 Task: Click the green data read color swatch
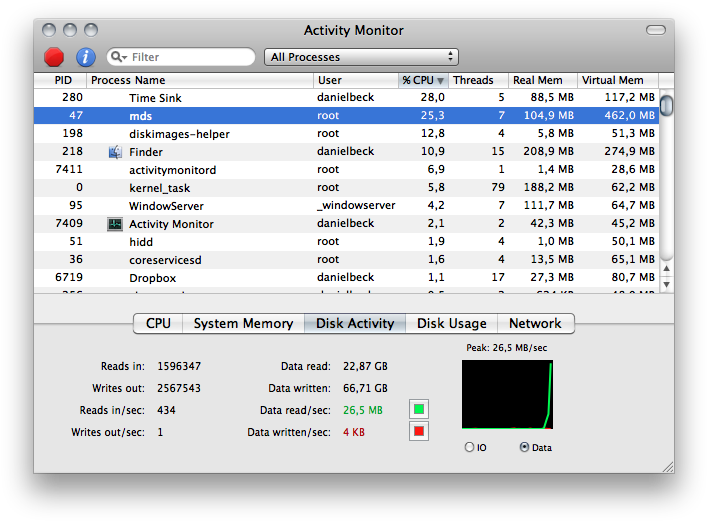coord(419,410)
